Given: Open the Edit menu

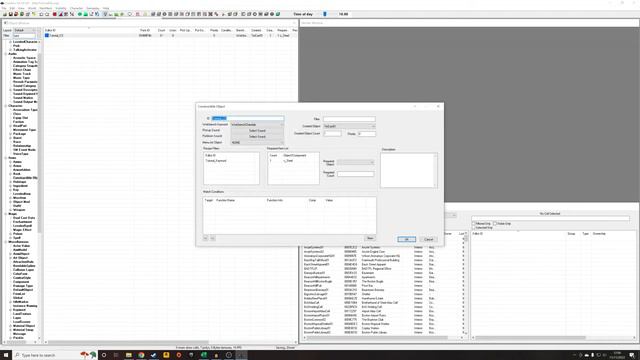Looking at the screenshot, I should [12, 8].
